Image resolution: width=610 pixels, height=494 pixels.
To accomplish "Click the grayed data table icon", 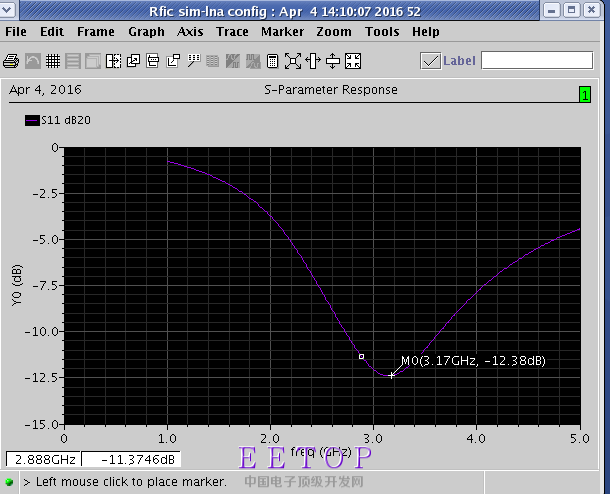I will [x=212, y=61].
